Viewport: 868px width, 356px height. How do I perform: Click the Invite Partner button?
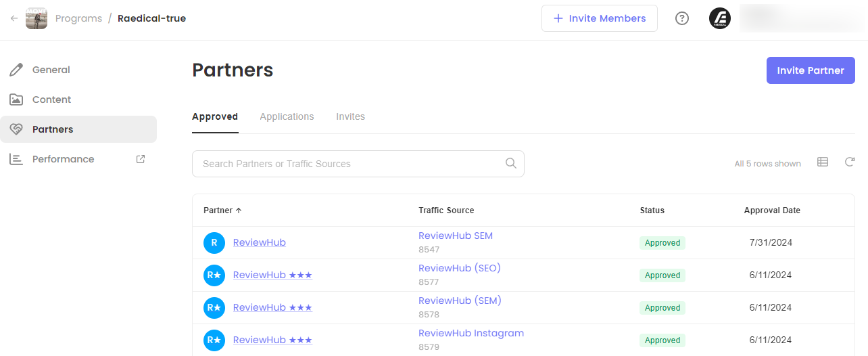(811, 70)
